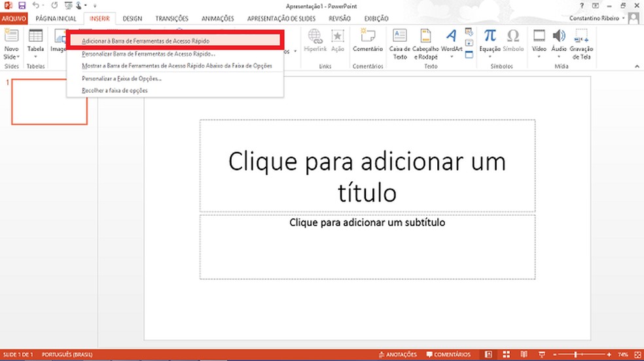
Task: Switch to Slide Sorter view
Action: click(507, 354)
